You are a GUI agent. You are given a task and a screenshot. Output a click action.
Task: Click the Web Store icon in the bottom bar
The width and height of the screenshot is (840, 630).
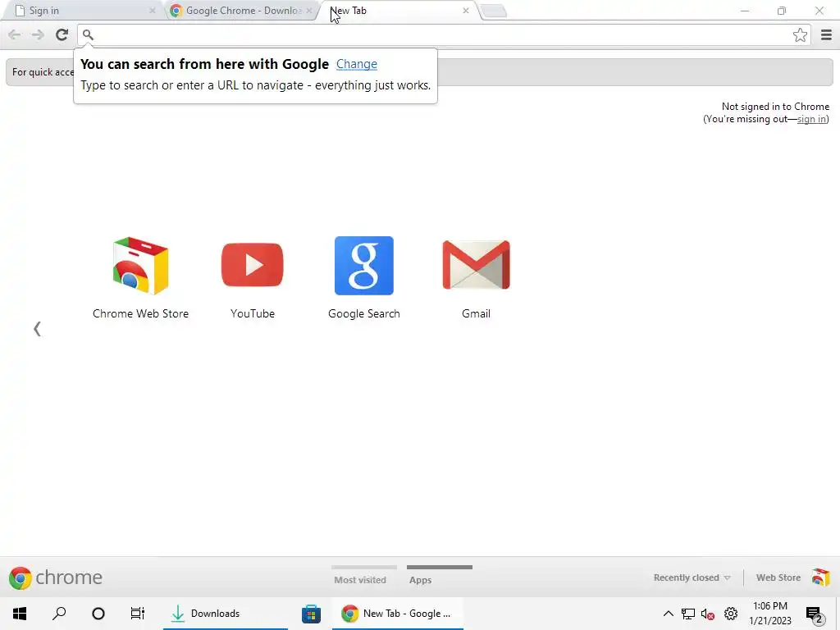click(820, 577)
